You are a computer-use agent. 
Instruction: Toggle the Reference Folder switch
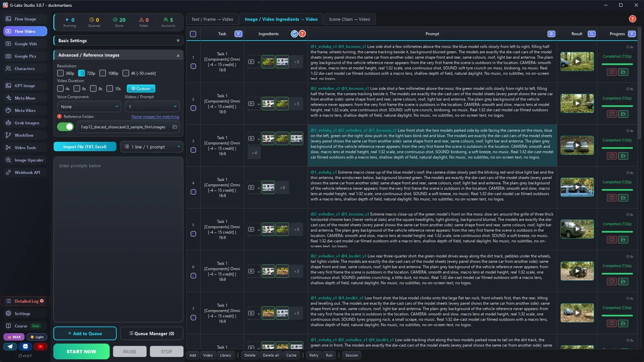coord(65,127)
